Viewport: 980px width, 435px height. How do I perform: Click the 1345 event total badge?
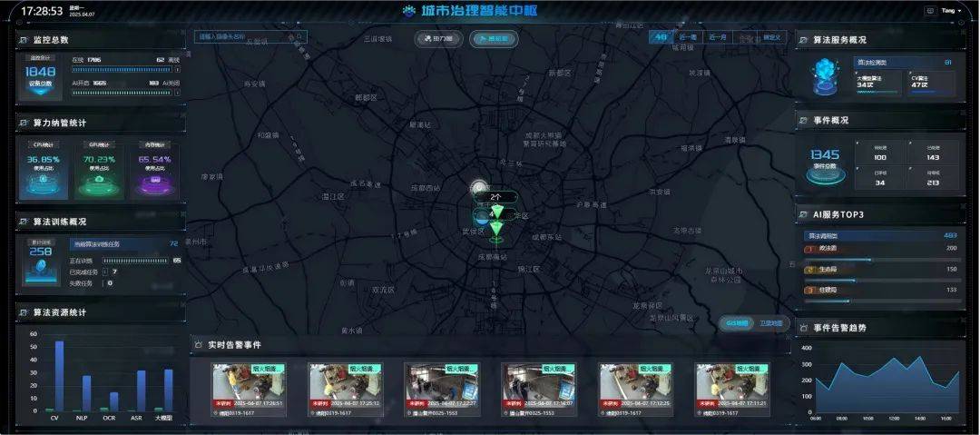coord(825,161)
